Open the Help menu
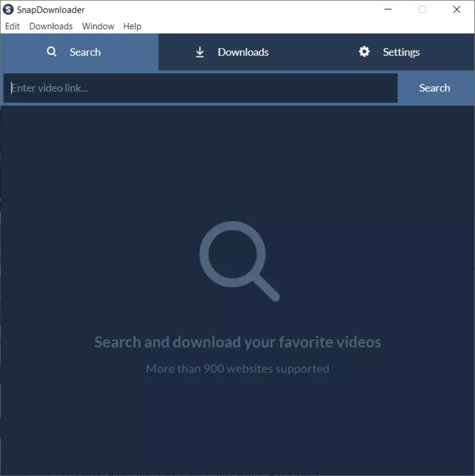The width and height of the screenshot is (475, 476). (132, 26)
